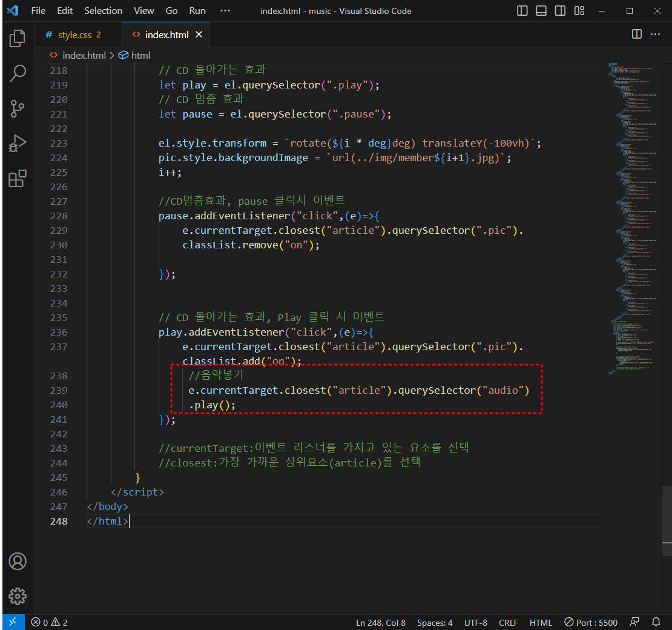672x630 pixels.
Task: Open Source Control view
Action: click(x=18, y=108)
